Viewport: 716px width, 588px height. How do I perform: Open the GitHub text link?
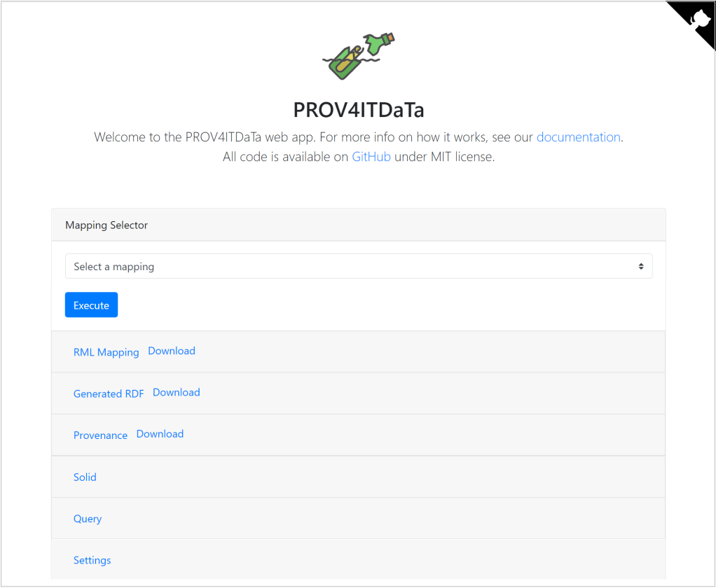point(371,157)
